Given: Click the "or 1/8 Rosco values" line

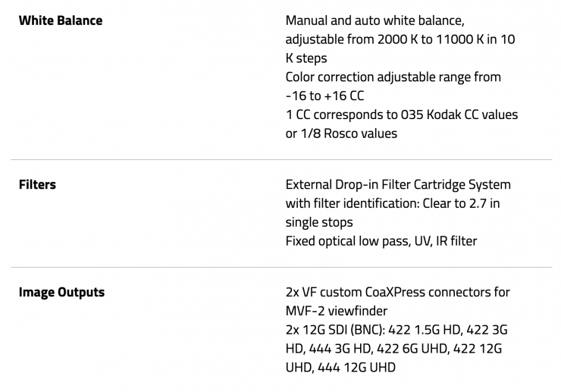Looking at the screenshot, I should [341, 133].
